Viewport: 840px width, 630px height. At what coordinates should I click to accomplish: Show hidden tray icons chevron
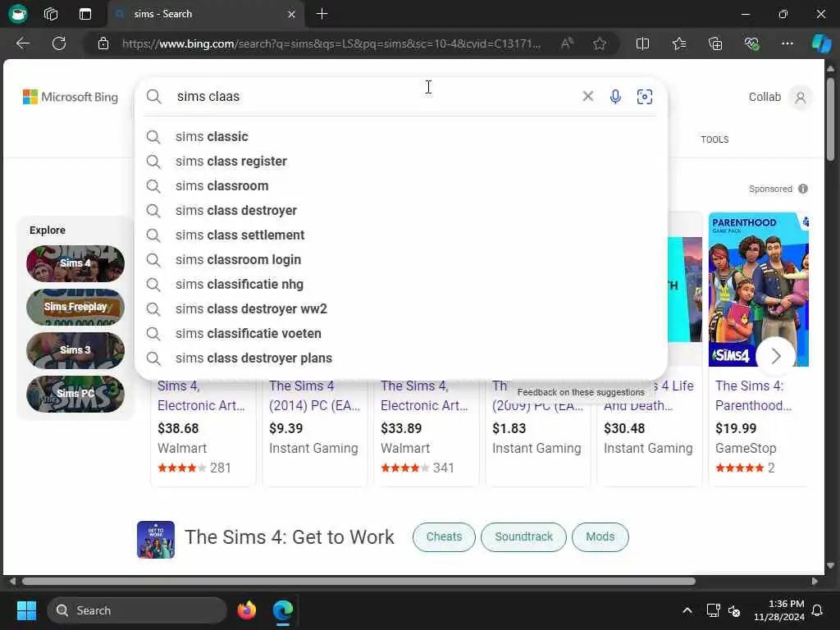pyautogui.click(x=687, y=610)
